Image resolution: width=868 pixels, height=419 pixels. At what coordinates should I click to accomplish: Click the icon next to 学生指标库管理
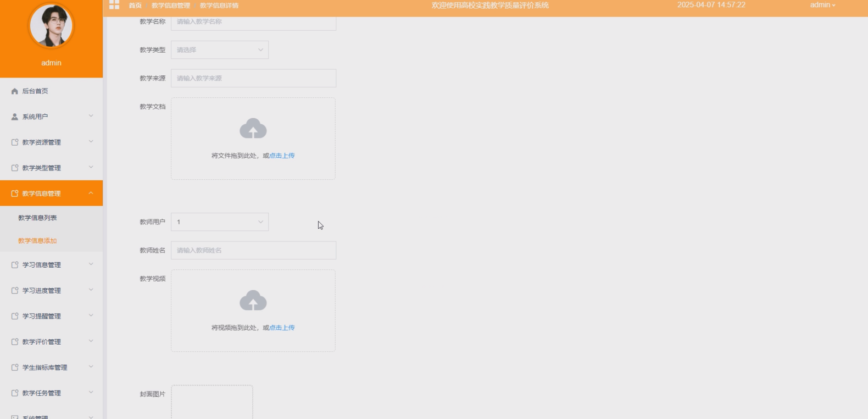coord(15,367)
